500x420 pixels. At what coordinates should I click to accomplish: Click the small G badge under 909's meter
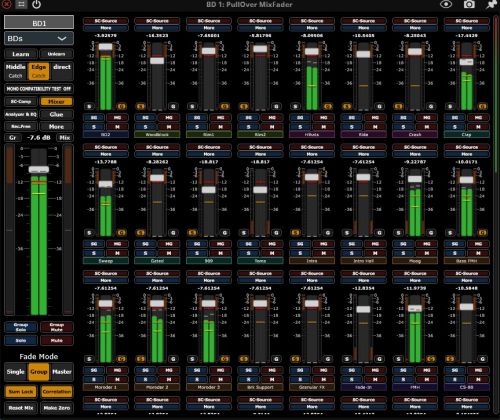pyautogui.click(x=225, y=233)
